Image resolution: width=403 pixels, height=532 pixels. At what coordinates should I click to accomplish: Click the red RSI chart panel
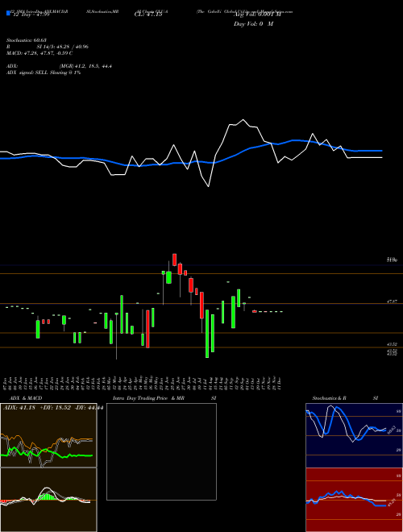click(x=354, y=500)
